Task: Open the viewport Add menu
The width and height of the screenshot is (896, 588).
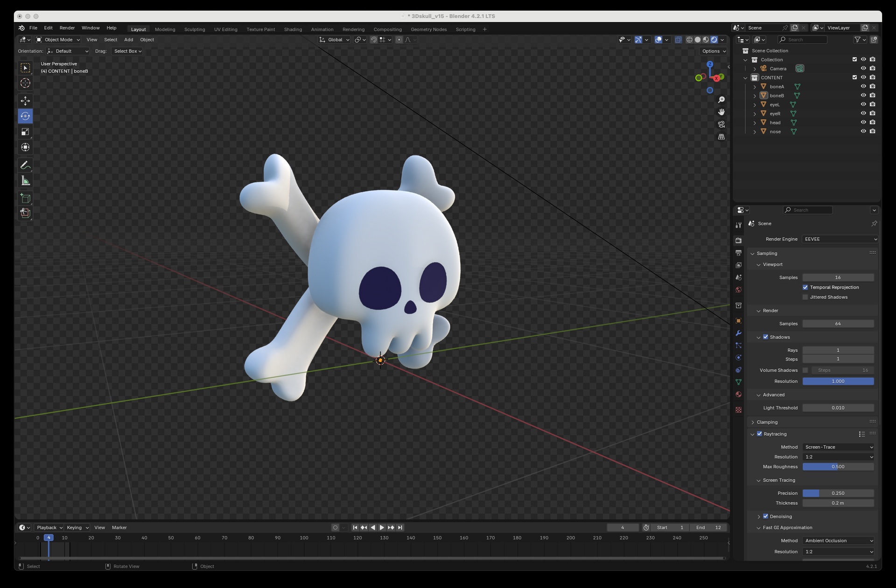Action: (x=128, y=40)
